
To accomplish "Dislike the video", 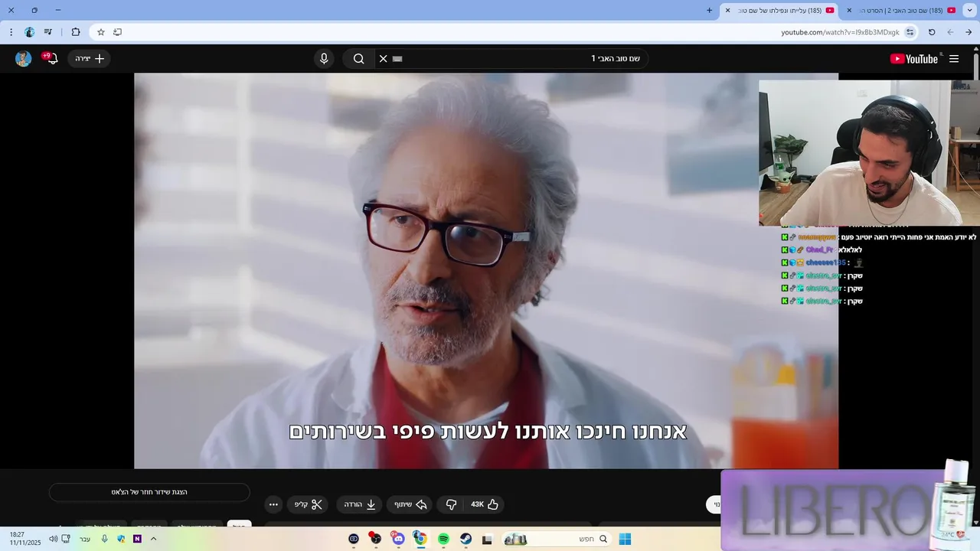I will [451, 504].
